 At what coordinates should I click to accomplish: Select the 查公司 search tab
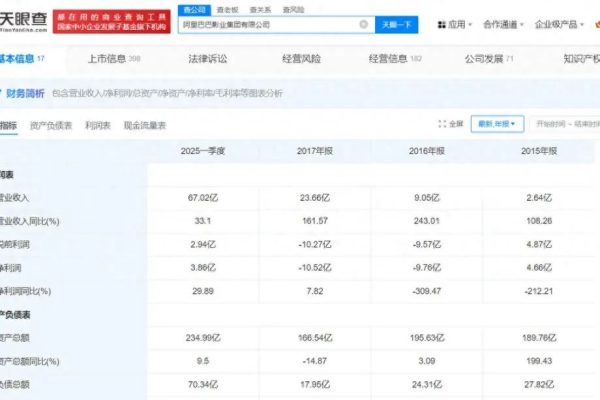[194, 10]
